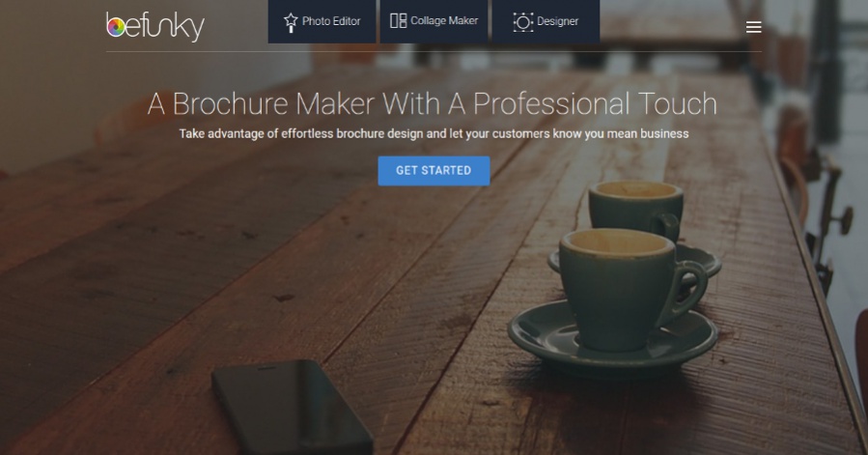Click the handle of the front coffee cup
This screenshot has width=868, height=455.
pyautogui.click(x=689, y=289)
